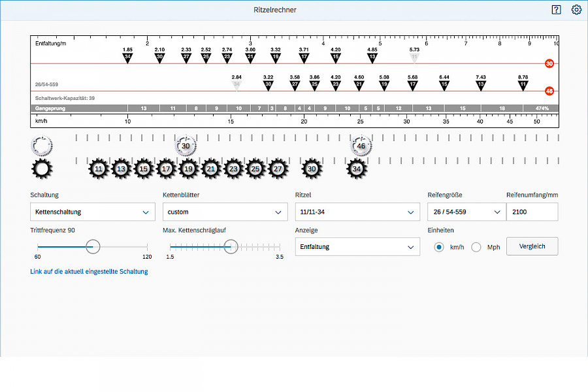Viewport: 588px width, 392px height.
Task: Click the Reifenumfang input field
Action: pyautogui.click(x=532, y=212)
